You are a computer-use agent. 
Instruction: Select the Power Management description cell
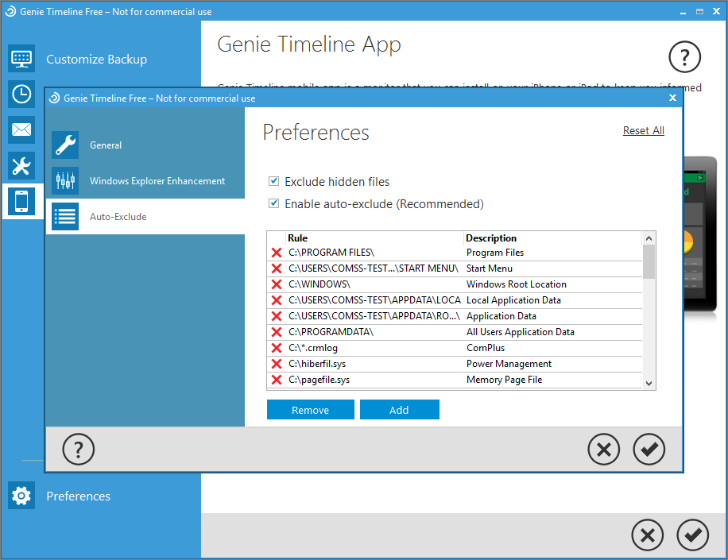[509, 363]
